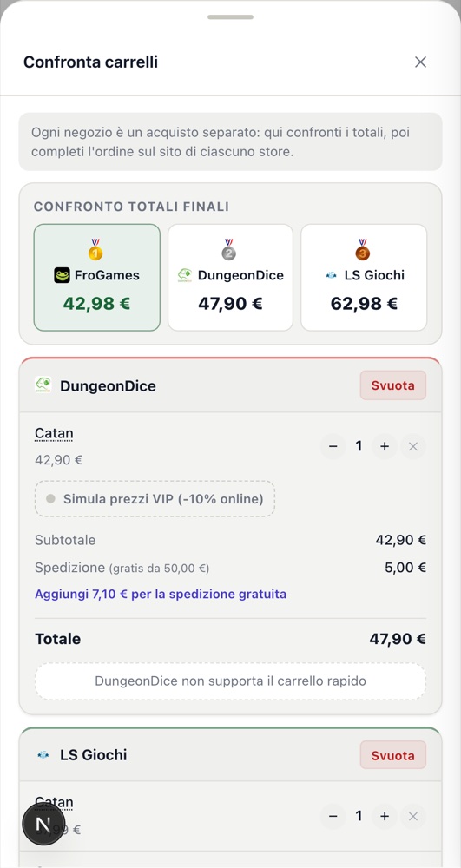Select the FroGames first-place total card
Screen dimensions: 461x868
coord(97,278)
